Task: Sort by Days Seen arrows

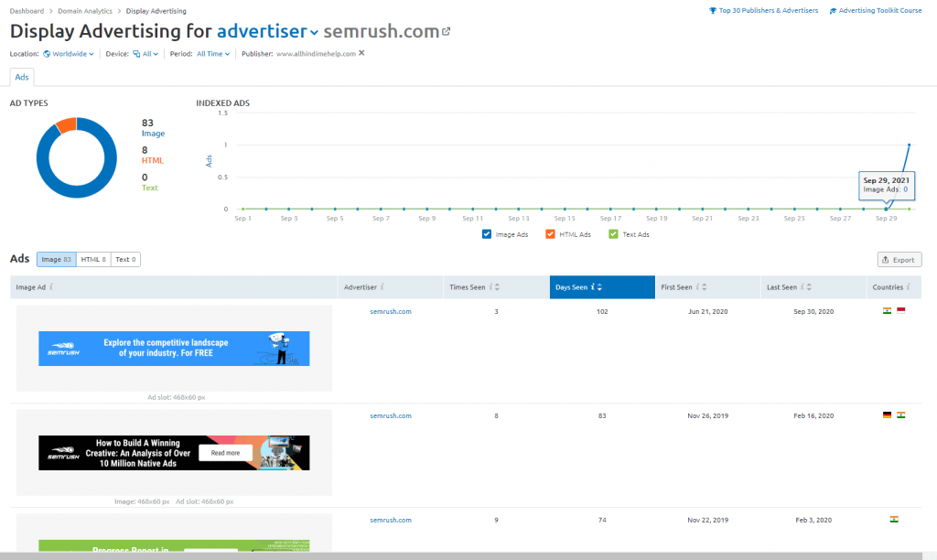Action: [599, 287]
